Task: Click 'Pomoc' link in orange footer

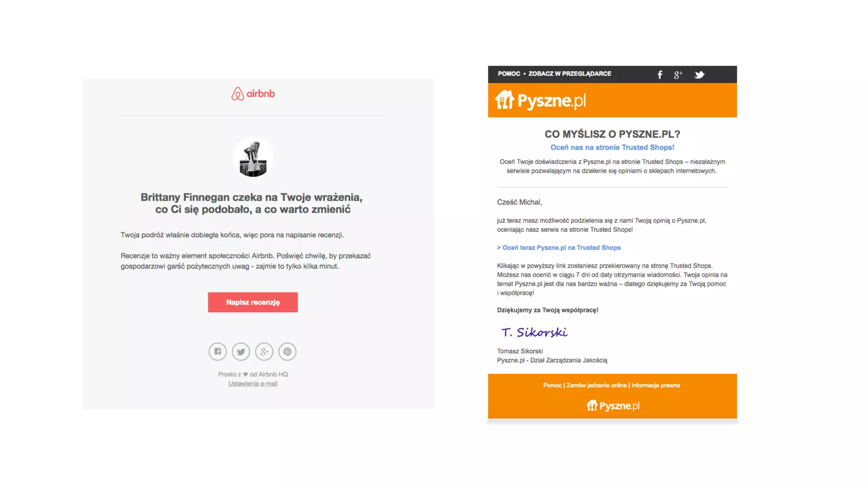Action: (552, 385)
